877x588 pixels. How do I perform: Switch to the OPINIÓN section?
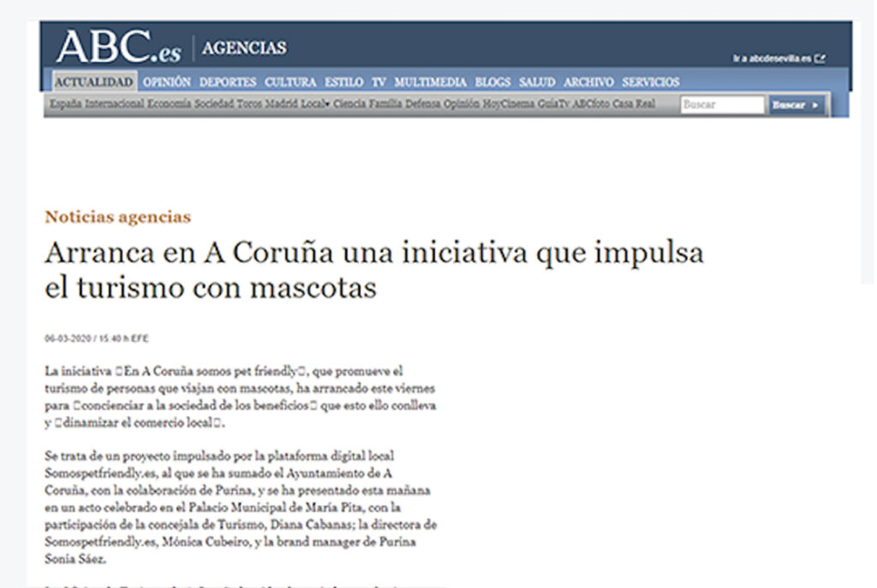(166, 82)
